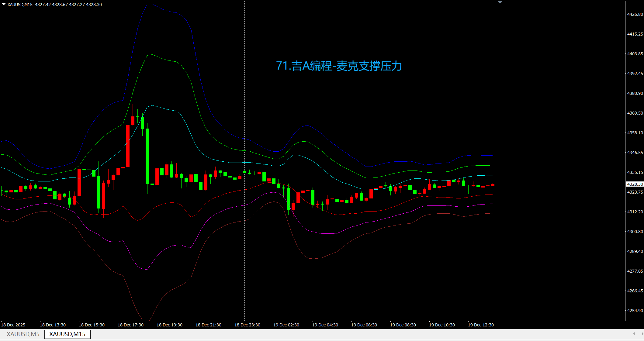Click the 4426.80 price scale label
Image resolution: width=644 pixels, height=341 pixels.
point(635,14)
